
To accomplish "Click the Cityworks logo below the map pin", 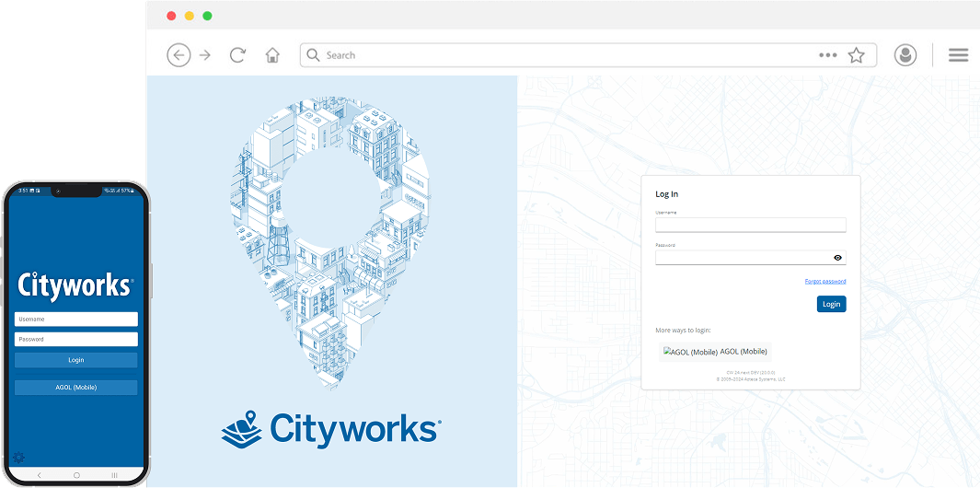I will [x=331, y=429].
